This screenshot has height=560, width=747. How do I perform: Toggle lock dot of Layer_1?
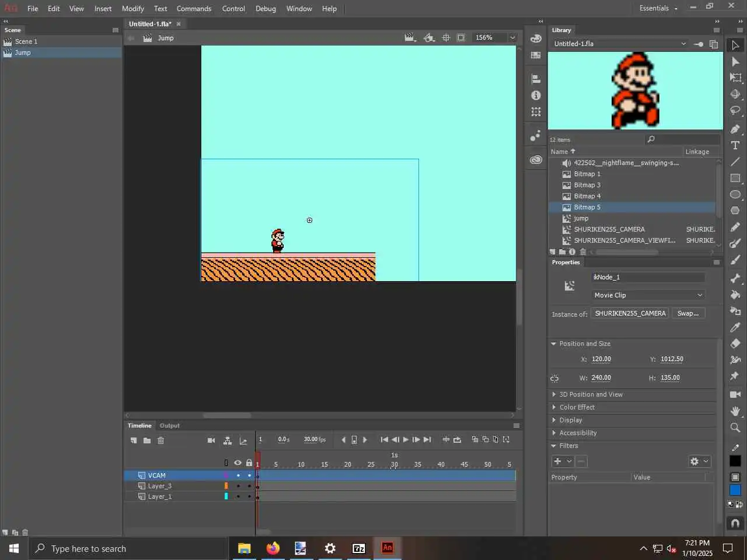pos(249,496)
